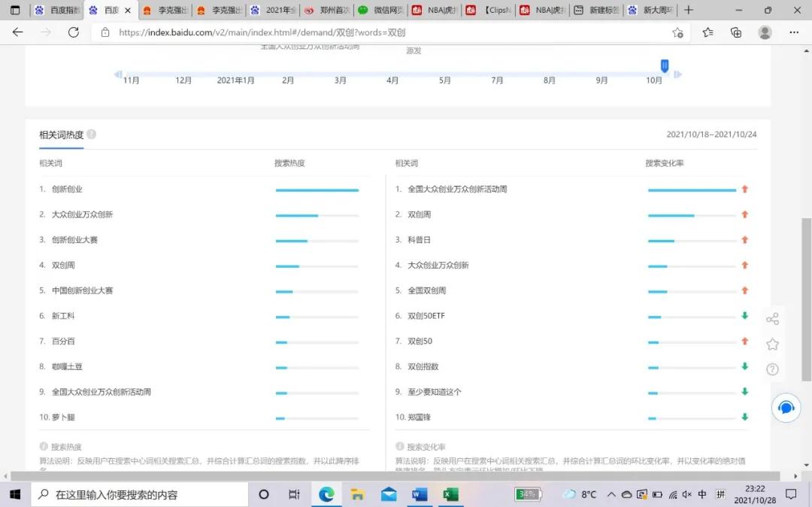The width and height of the screenshot is (812, 507).
Task: Switch to the 新大周刊 tab
Action: coord(650,10)
